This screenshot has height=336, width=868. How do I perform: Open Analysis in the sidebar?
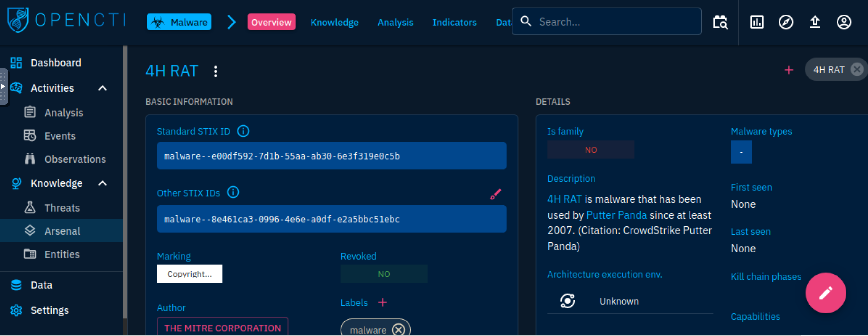click(x=64, y=113)
